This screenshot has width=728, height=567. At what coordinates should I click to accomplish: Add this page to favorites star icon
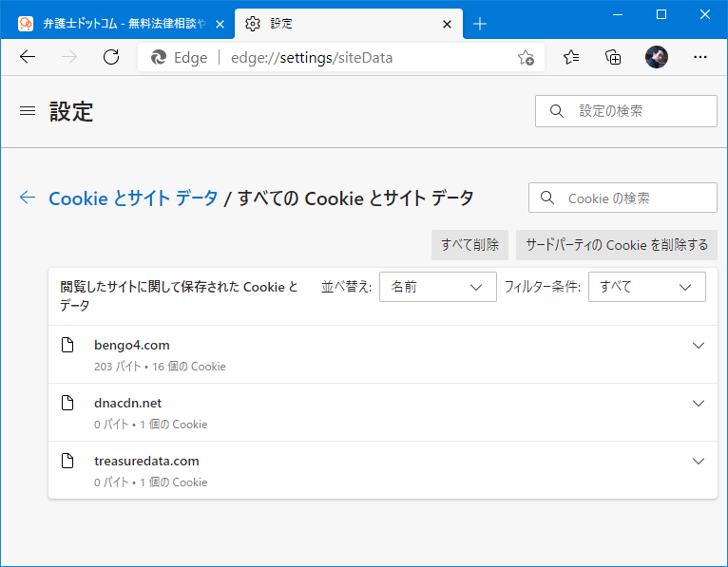tap(526, 58)
